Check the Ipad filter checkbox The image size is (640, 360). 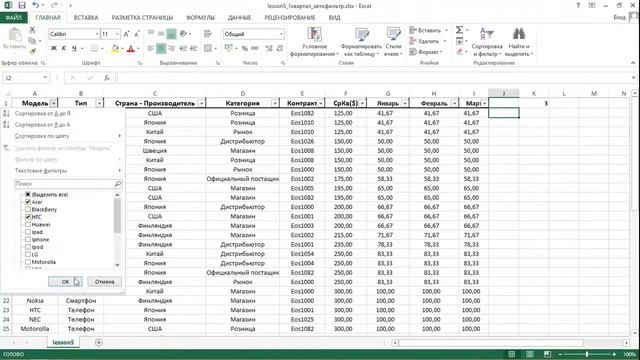[x=28, y=232]
